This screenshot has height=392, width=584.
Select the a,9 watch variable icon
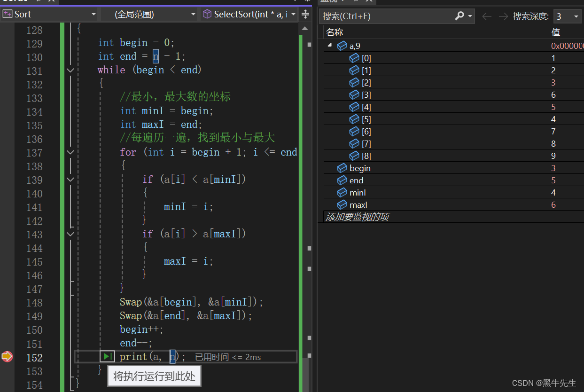342,46
